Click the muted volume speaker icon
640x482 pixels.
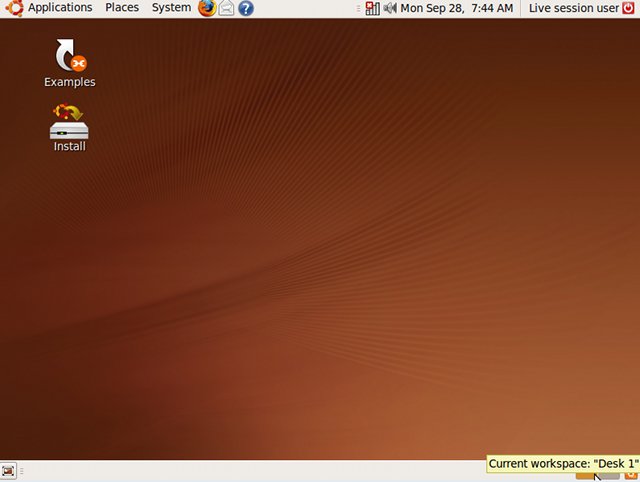point(390,8)
